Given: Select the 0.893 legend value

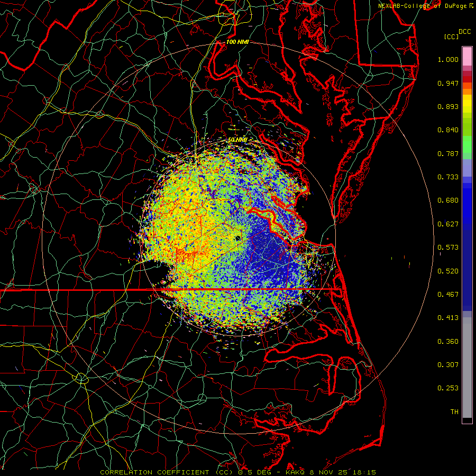Looking at the screenshot, I should pos(448,106).
